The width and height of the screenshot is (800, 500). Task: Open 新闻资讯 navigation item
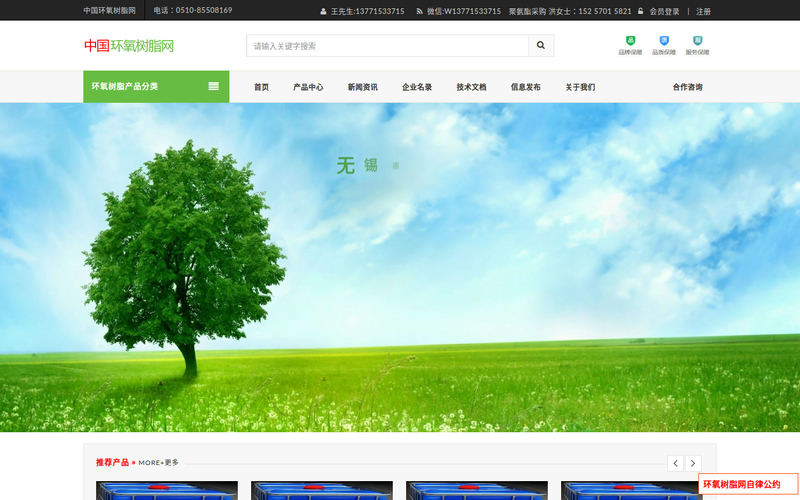coord(362,87)
